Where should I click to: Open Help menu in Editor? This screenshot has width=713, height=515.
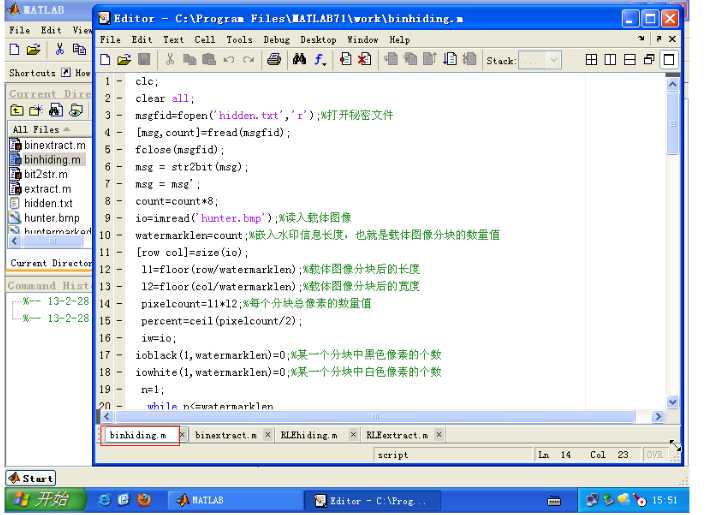(400, 40)
